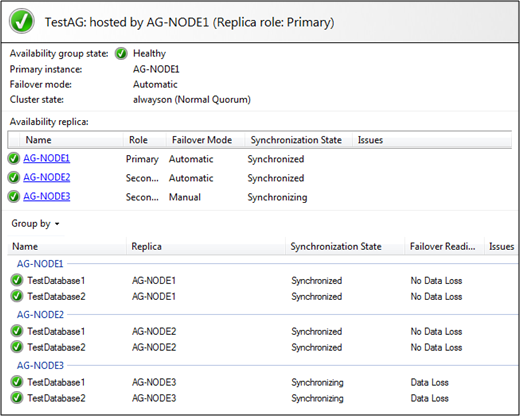Click the status icon for TestDatabase1 on AG-NODE1
The image size is (520, 416).
[x=17, y=280]
